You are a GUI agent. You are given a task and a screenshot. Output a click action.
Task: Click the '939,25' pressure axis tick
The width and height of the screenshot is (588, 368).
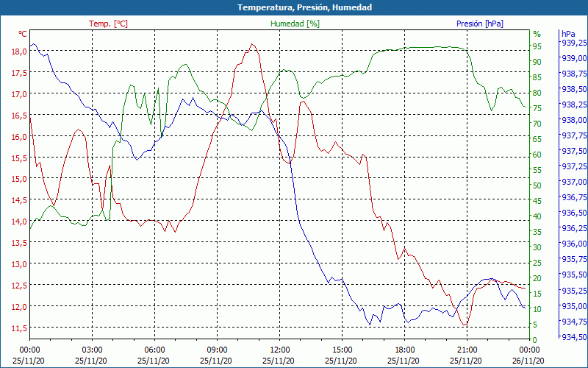point(575,43)
